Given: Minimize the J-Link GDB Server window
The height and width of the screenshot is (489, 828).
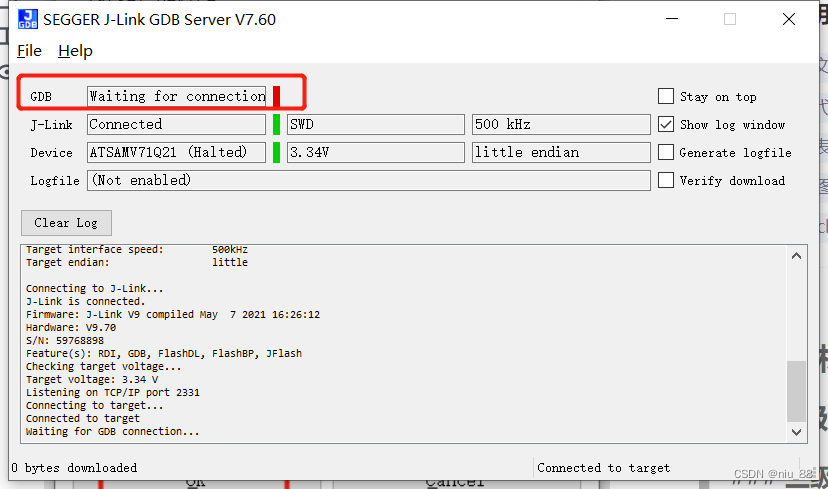Looking at the screenshot, I should click(672, 19).
